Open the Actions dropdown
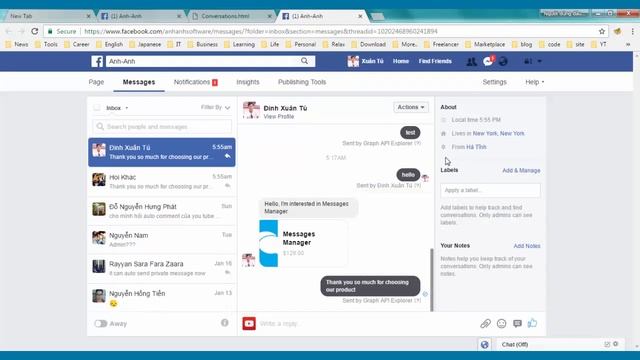This screenshot has width=640, height=360. click(x=411, y=107)
